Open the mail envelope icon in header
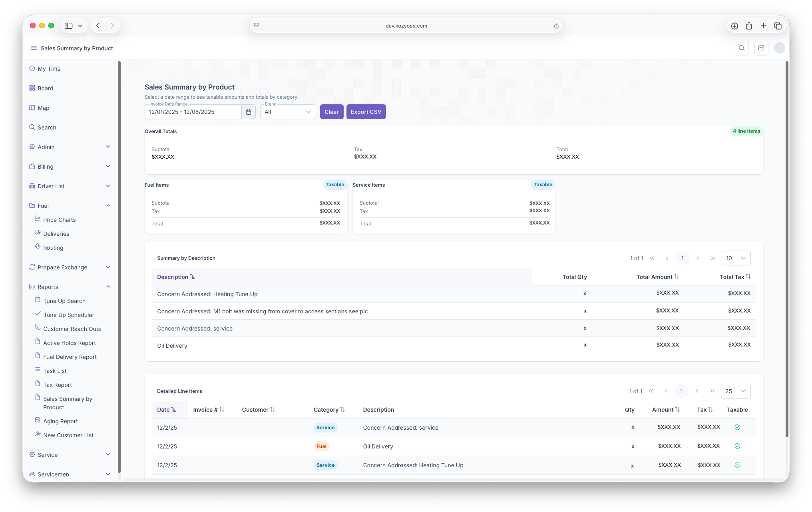The image size is (812, 512). point(761,48)
